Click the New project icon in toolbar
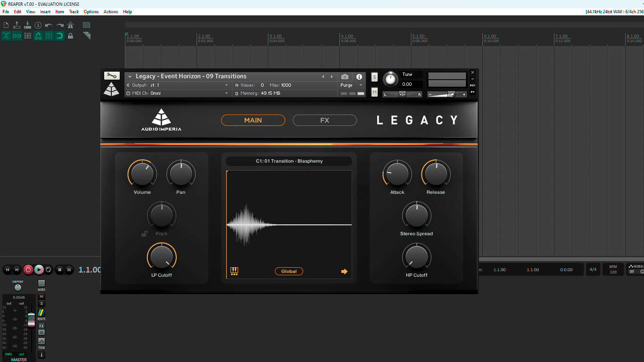644x362 pixels. [x=6, y=25]
